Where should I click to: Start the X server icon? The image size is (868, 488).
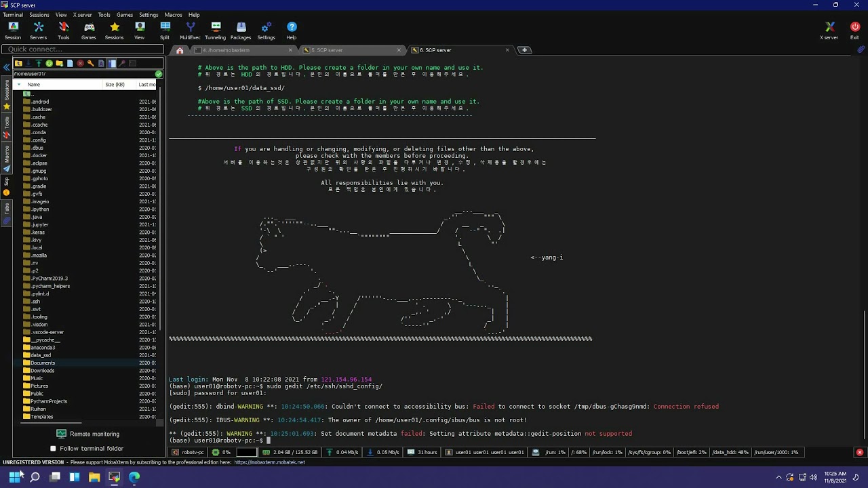[x=829, y=30]
